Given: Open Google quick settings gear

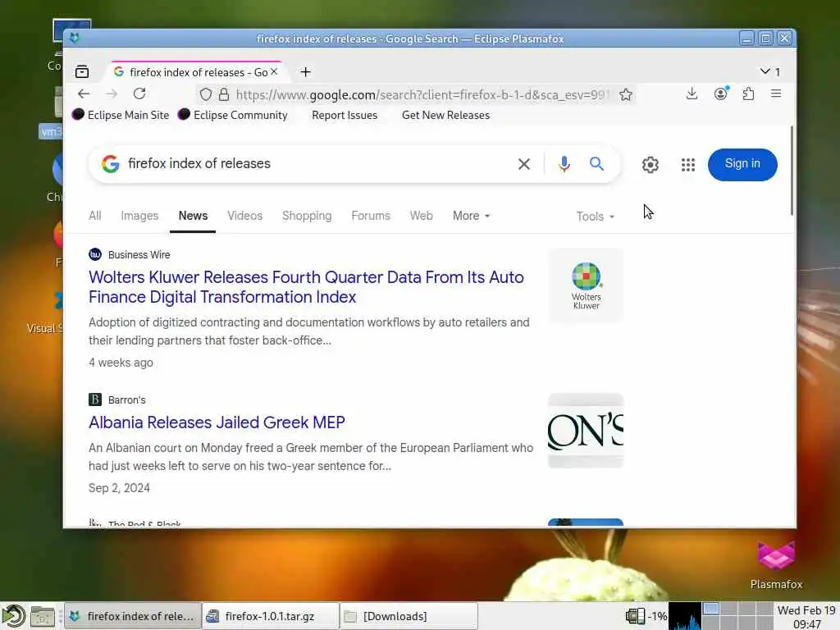Looking at the screenshot, I should (x=651, y=165).
